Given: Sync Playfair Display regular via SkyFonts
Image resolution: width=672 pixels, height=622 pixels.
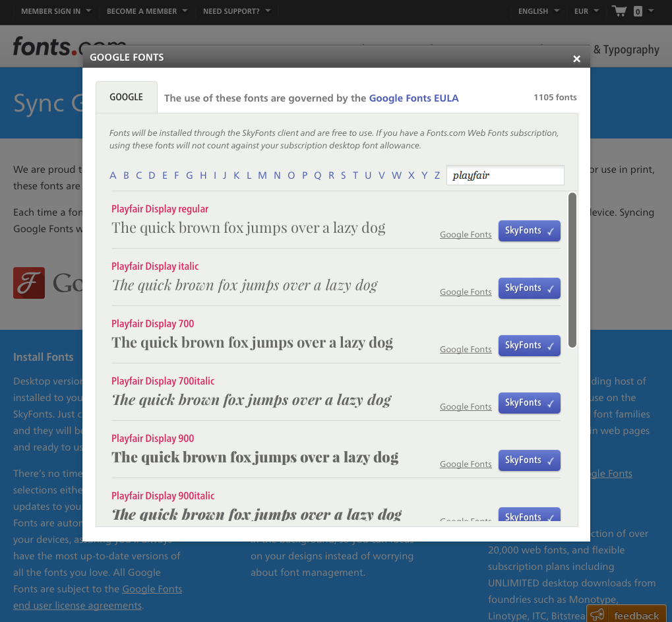Looking at the screenshot, I should coord(530,231).
